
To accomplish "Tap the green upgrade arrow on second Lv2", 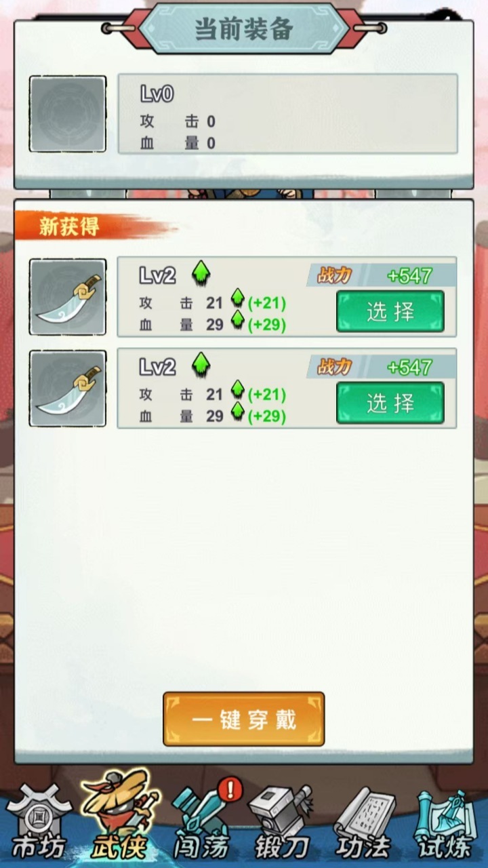I will pos(201,365).
